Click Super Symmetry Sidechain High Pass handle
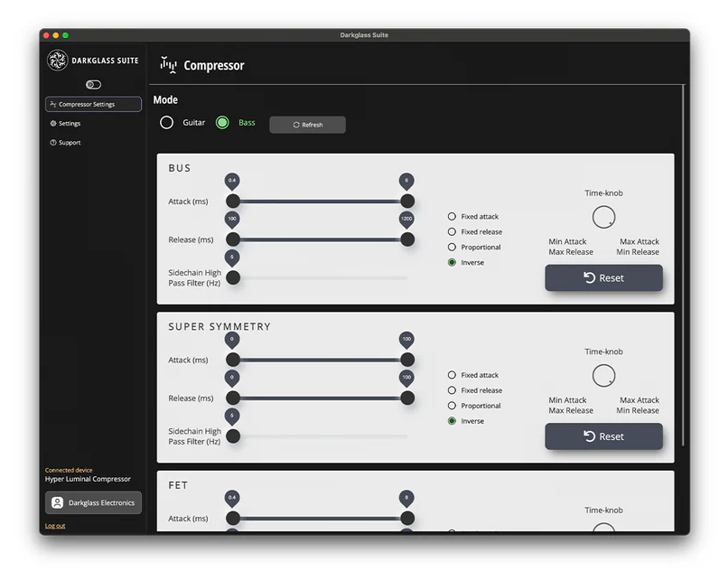Viewport: 728px width, 581px height. (233, 436)
